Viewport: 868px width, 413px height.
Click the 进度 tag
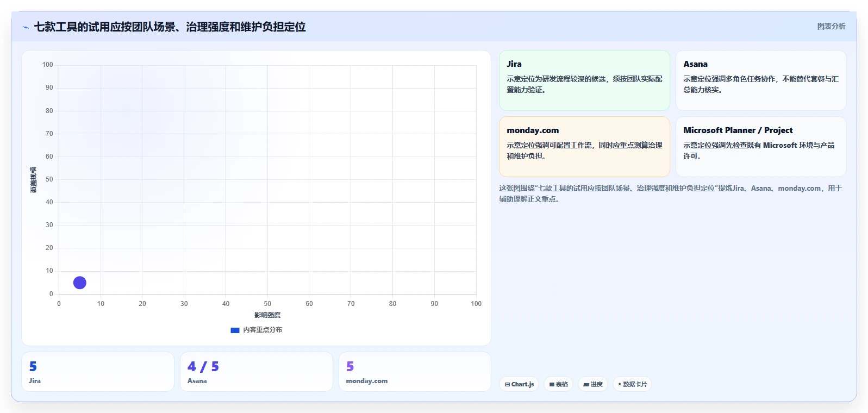pos(593,384)
